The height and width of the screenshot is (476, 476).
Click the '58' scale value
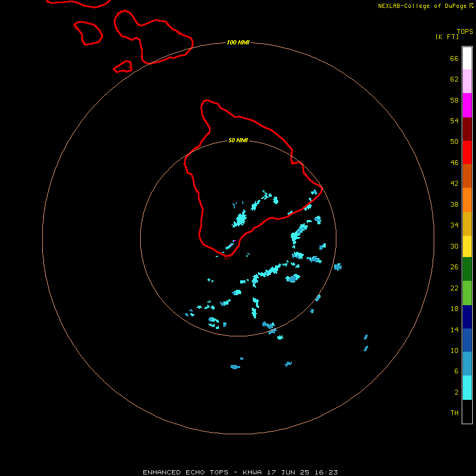pos(454,100)
